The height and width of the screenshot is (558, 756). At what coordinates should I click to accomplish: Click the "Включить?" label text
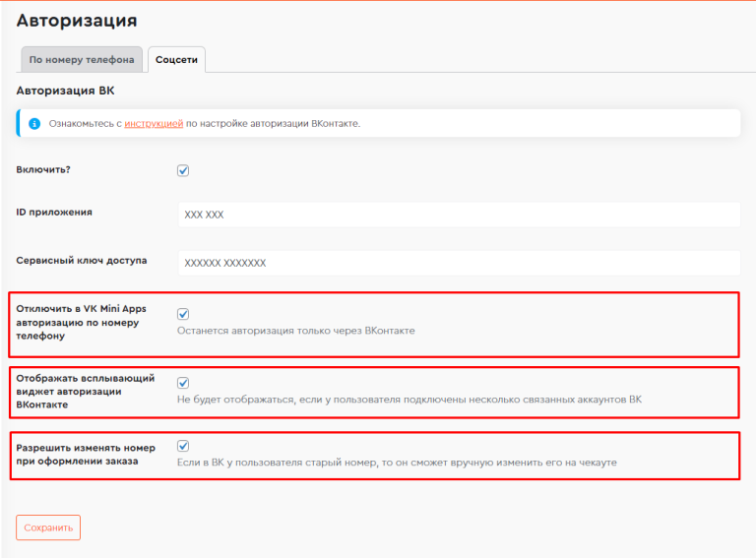[43, 169]
